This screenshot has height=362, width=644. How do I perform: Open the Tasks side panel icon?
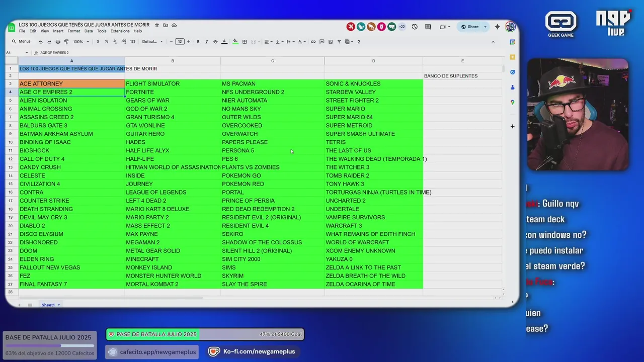(512, 72)
